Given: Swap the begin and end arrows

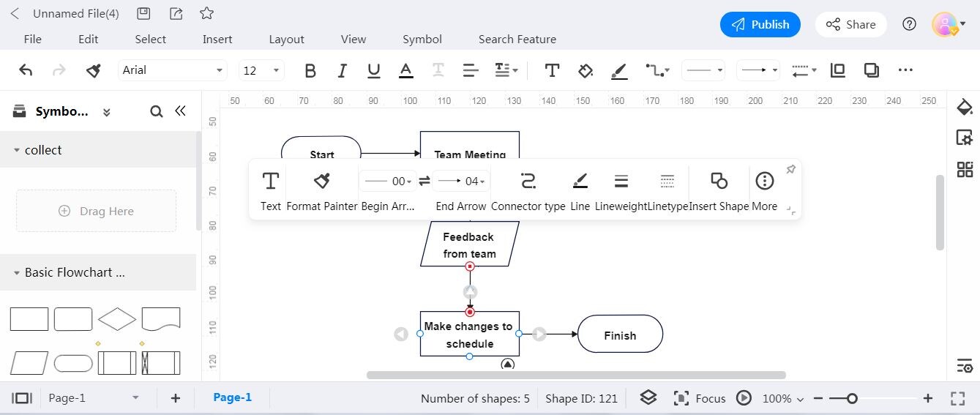Looking at the screenshot, I should [424, 181].
